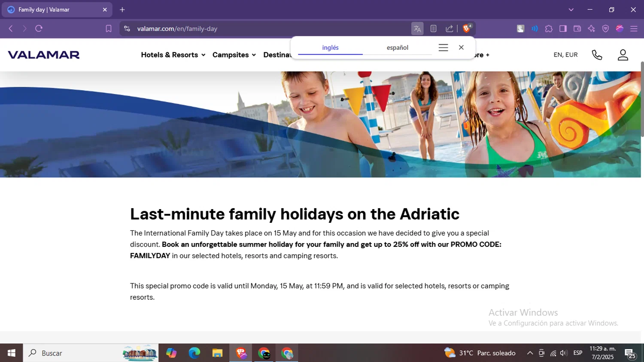Screen dimensions: 644x362
Task: Open Brave Shields lion icon
Action: tap(467, 29)
